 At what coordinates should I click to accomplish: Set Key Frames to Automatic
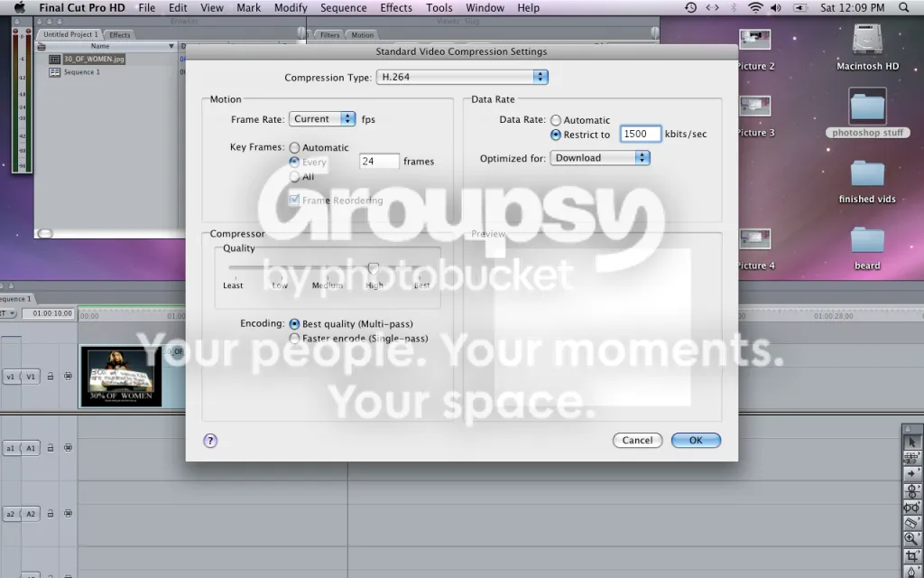click(294, 147)
